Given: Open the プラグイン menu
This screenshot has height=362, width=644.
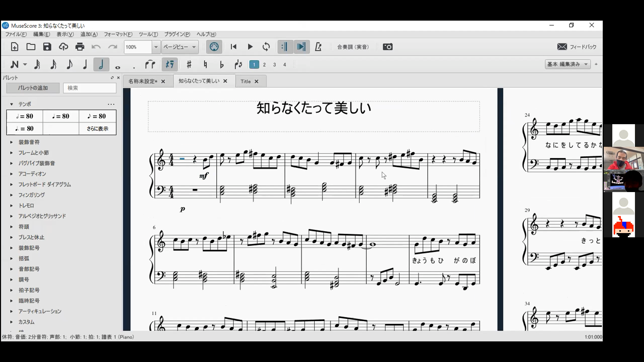Looking at the screenshot, I should [x=177, y=34].
